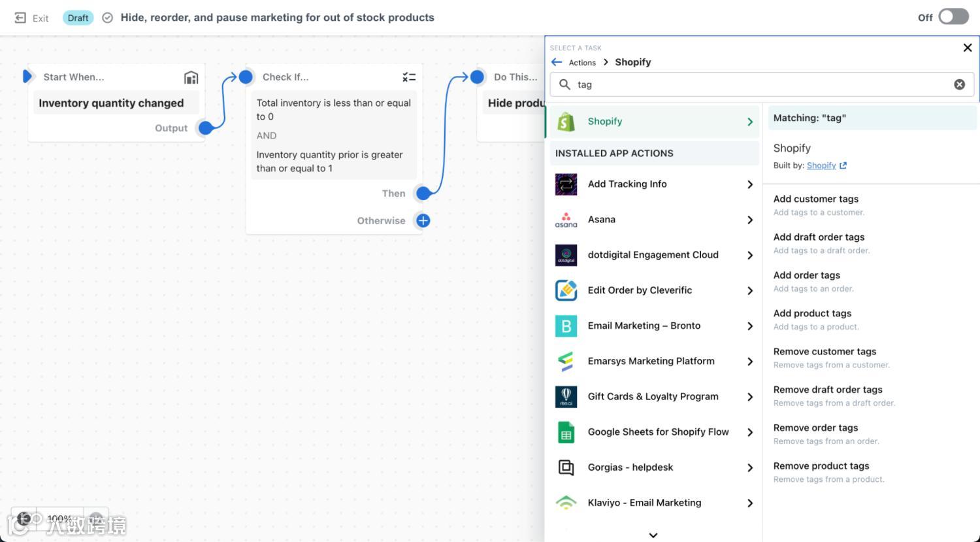The height and width of the screenshot is (542, 980).
Task: Click the trigger Output connector dot
Action: pyautogui.click(x=205, y=128)
